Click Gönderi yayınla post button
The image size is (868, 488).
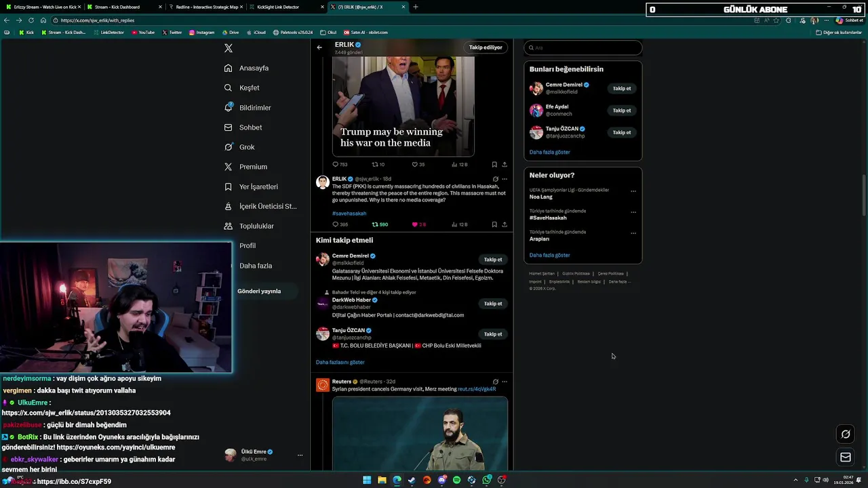tap(259, 291)
